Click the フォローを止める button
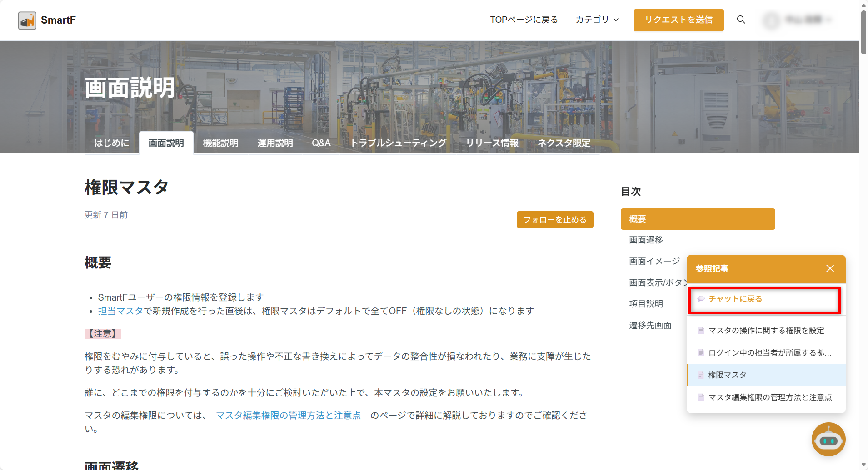This screenshot has width=868, height=470. 554,220
